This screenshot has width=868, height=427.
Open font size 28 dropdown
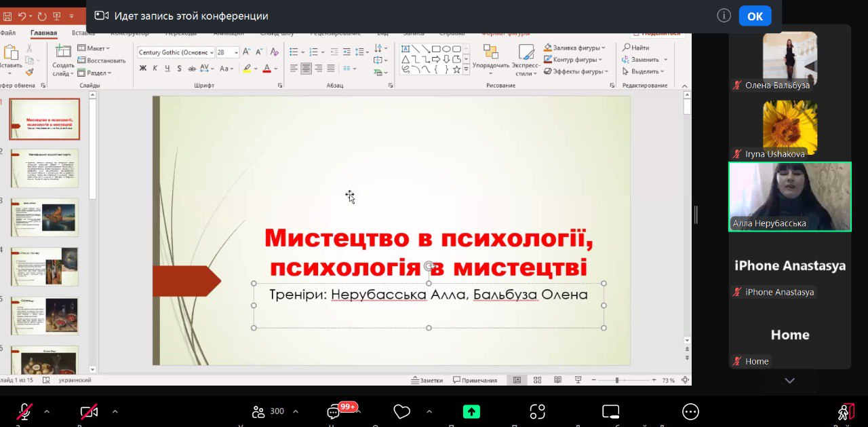[236, 52]
